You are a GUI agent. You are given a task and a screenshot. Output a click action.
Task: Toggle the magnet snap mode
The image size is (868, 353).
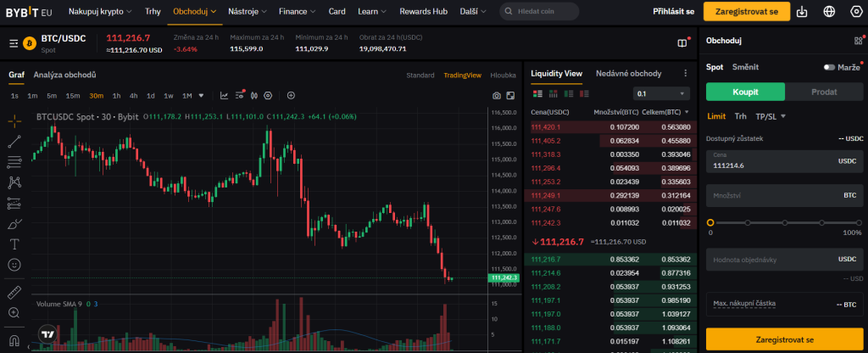click(15, 339)
